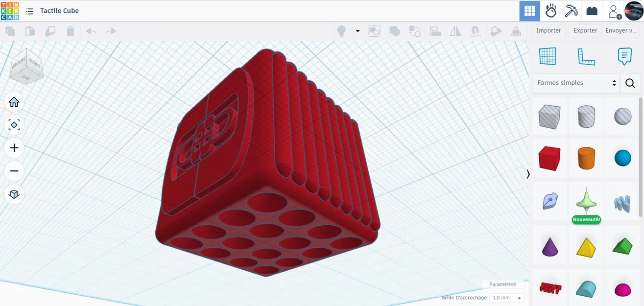The image size is (644, 306).
Task: Click the shapes panel scrollbar
Action: tap(641, 157)
